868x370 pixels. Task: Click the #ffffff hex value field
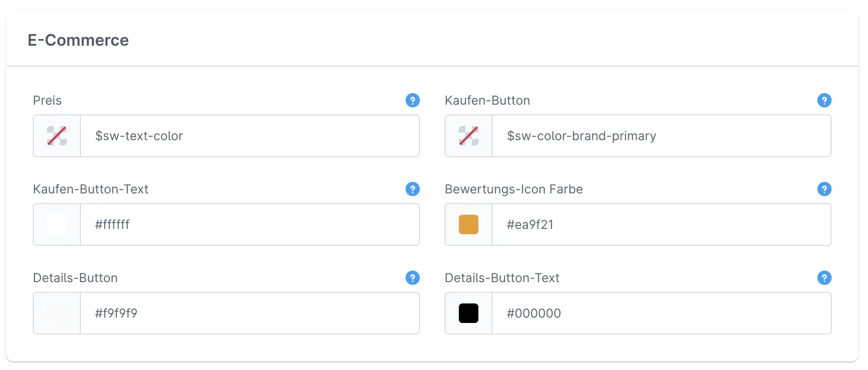[x=249, y=224]
